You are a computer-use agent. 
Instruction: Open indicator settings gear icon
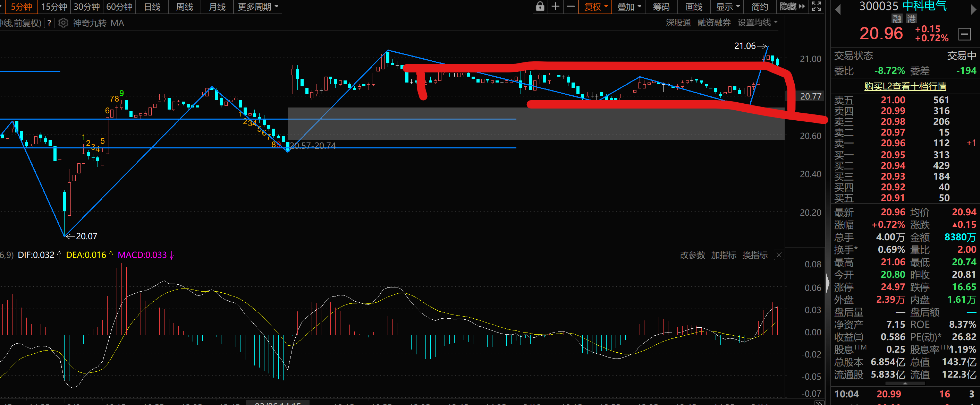point(64,23)
